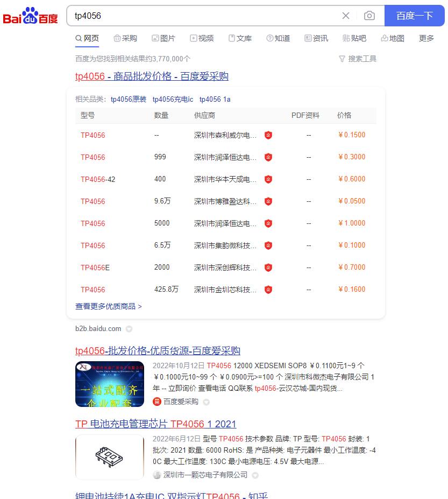Select related category tp4056充电ic
Viewport: 448px width, 499px height.
click(x=173, y=99)
